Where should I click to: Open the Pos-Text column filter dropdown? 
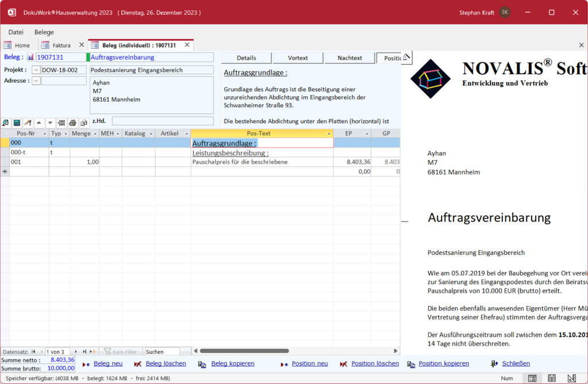point(329,134)
